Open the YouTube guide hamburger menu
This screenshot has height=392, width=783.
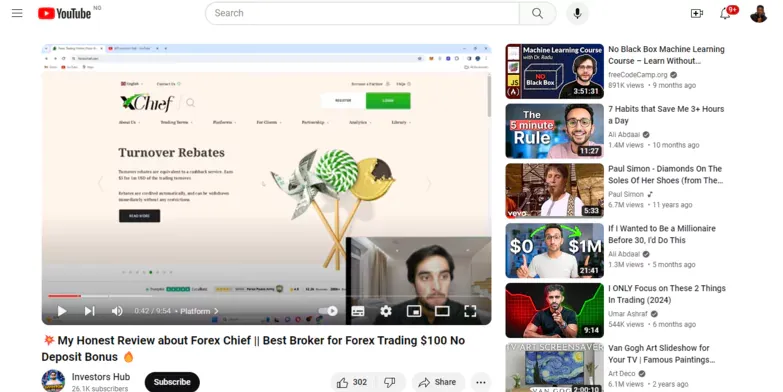click(17, 13)
